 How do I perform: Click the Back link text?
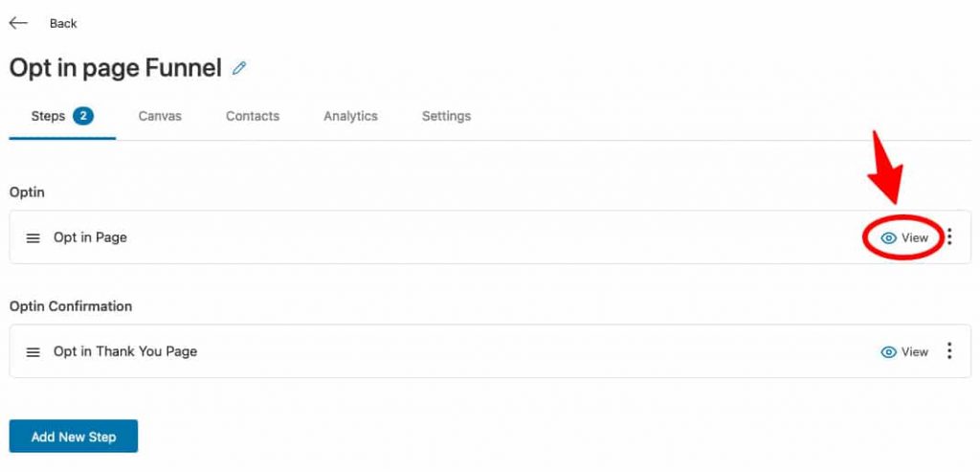point(63,24)
